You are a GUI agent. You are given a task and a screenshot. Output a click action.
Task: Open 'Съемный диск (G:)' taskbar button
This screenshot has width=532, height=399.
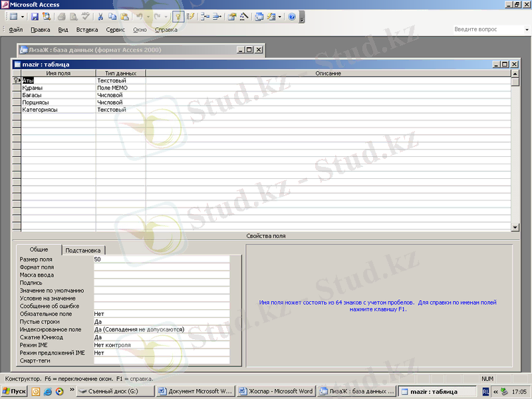115,392
